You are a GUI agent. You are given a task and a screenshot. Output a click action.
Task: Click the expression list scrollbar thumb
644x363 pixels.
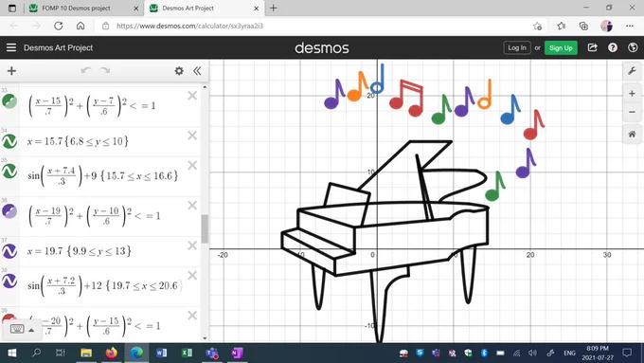coord(205,228)
